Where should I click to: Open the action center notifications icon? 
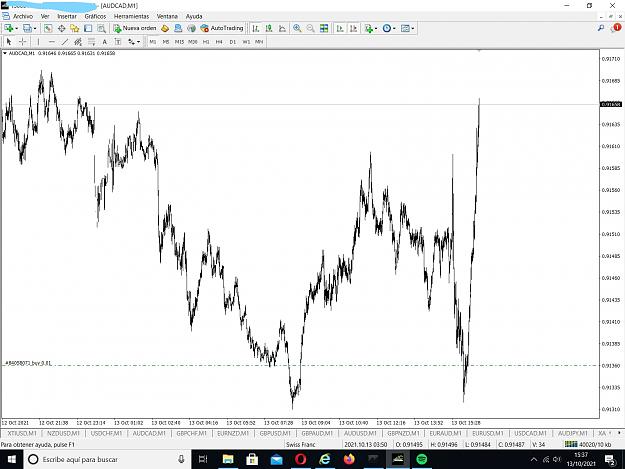[610, 459]
